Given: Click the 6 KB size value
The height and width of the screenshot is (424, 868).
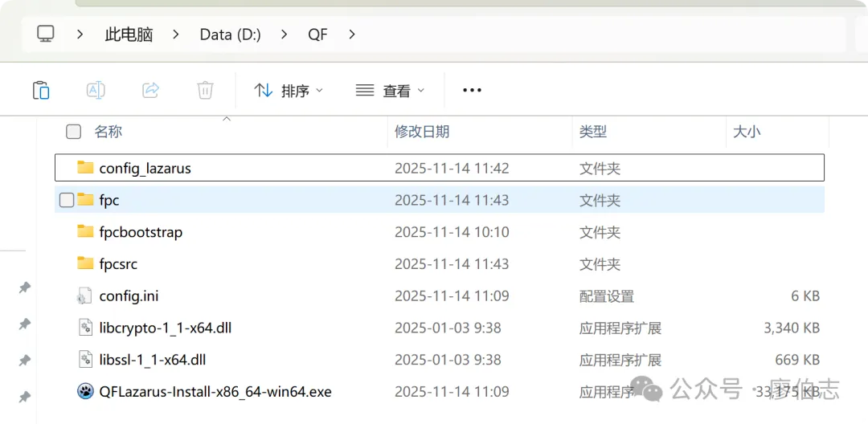Looking at the screenshot, I should click(805, 296).
